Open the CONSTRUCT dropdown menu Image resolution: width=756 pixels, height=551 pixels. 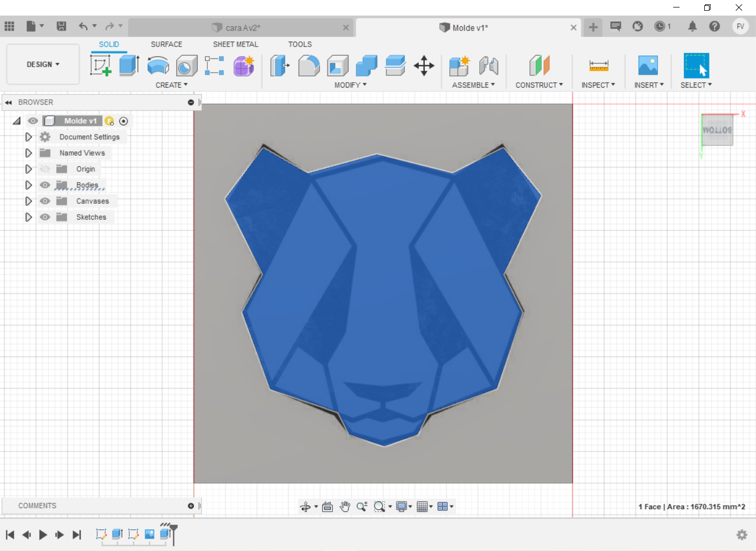point(539,85)
